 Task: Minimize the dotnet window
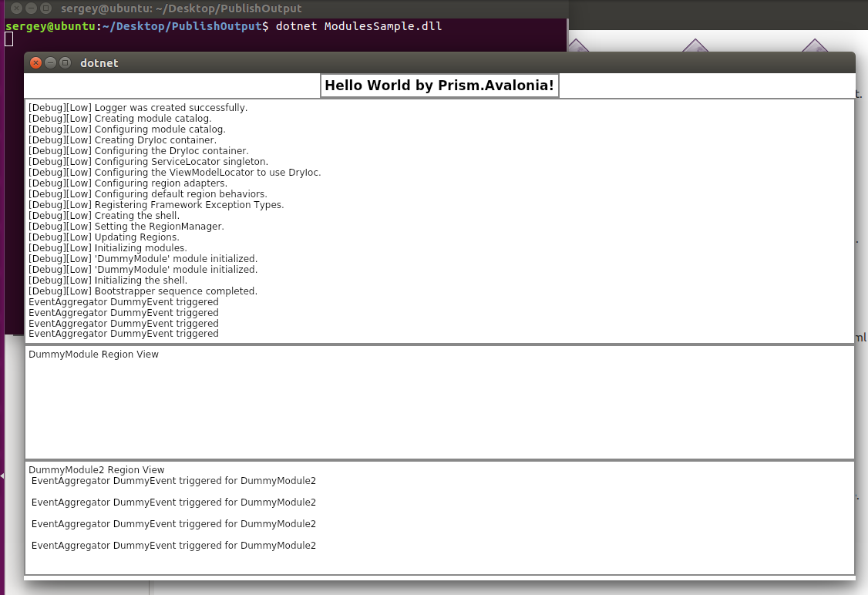coord(50,63)
